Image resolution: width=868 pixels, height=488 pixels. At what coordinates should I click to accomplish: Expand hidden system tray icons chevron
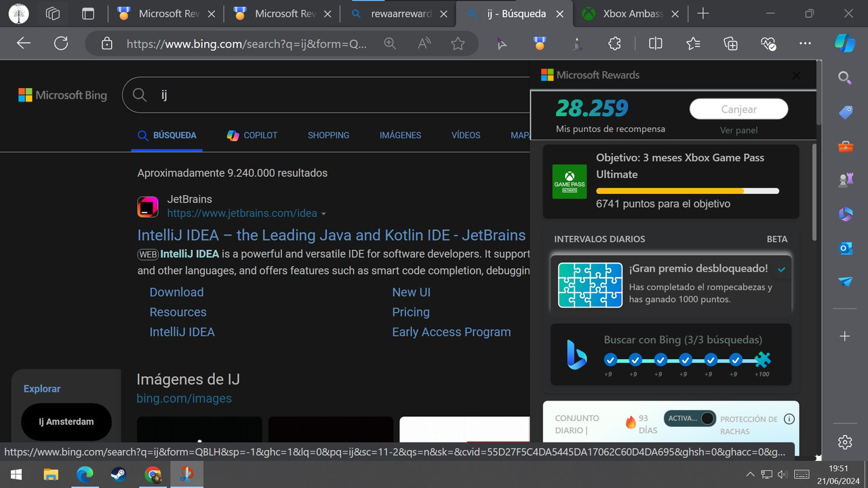tap(750, 474)
